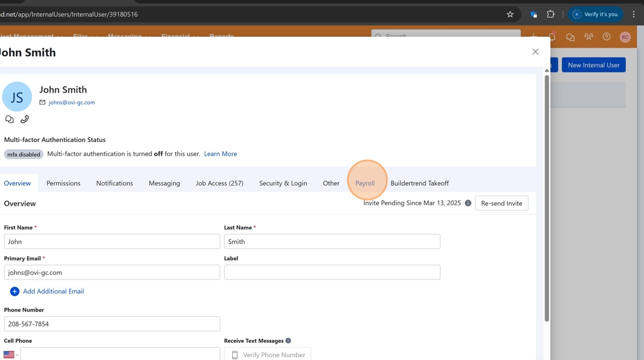Open the Permissions tab
The width and height of the screenshot is (644, 360).
click(63, 183)
